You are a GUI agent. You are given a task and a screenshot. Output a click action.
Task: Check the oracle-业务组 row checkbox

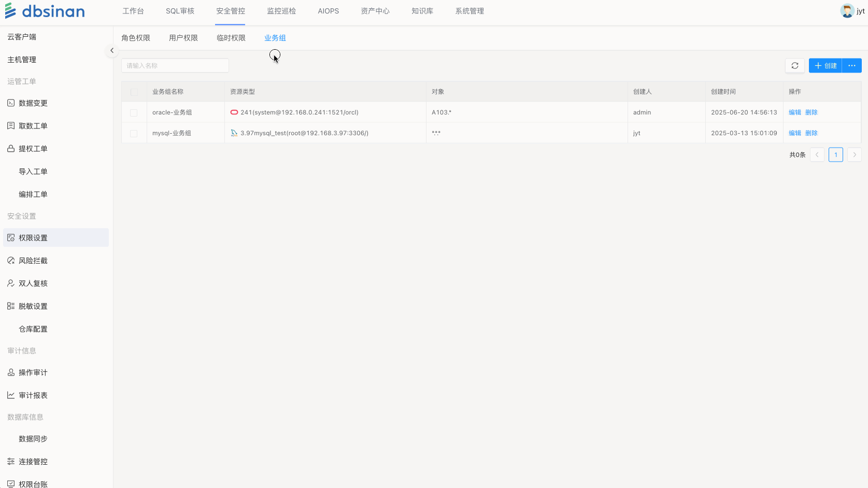pyautogui.click(x=134, y=112)
